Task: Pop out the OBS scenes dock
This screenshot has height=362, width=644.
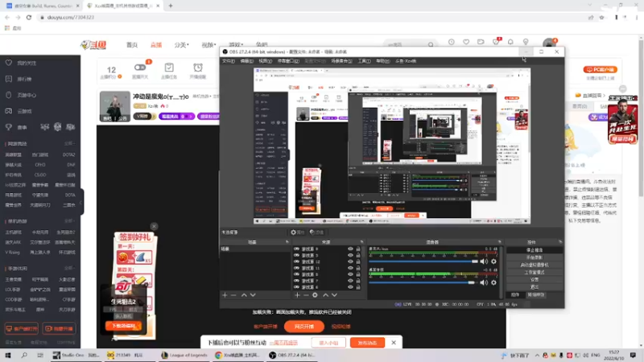Action: point(287,242)
